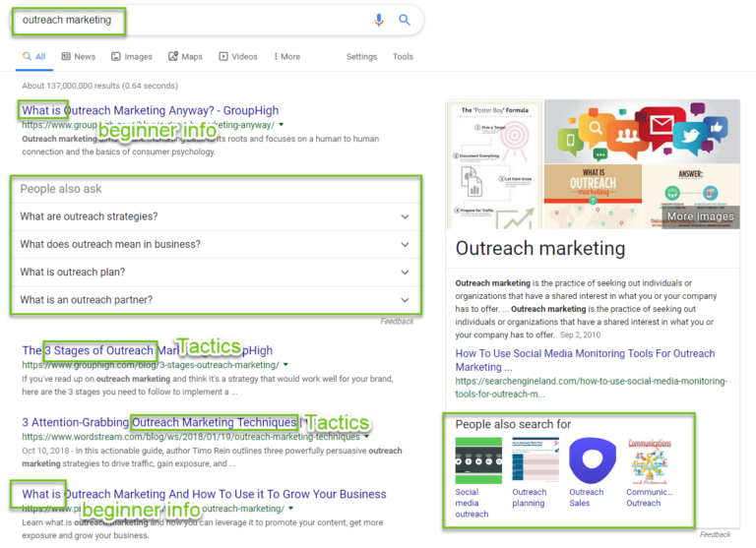This screenshot has height=548, width=756.
Task: Switch to the Images tab
Action: [x=132, y=57]
